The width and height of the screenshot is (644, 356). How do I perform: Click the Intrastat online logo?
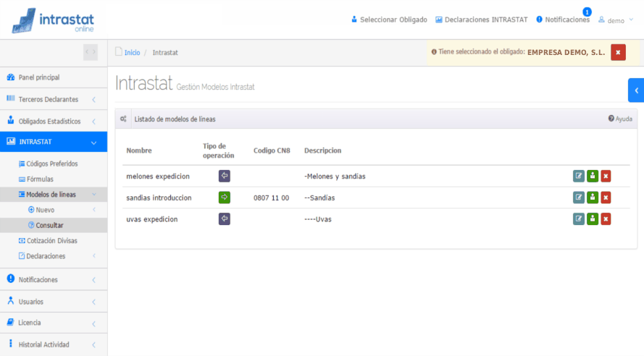[x=53, y=20]
